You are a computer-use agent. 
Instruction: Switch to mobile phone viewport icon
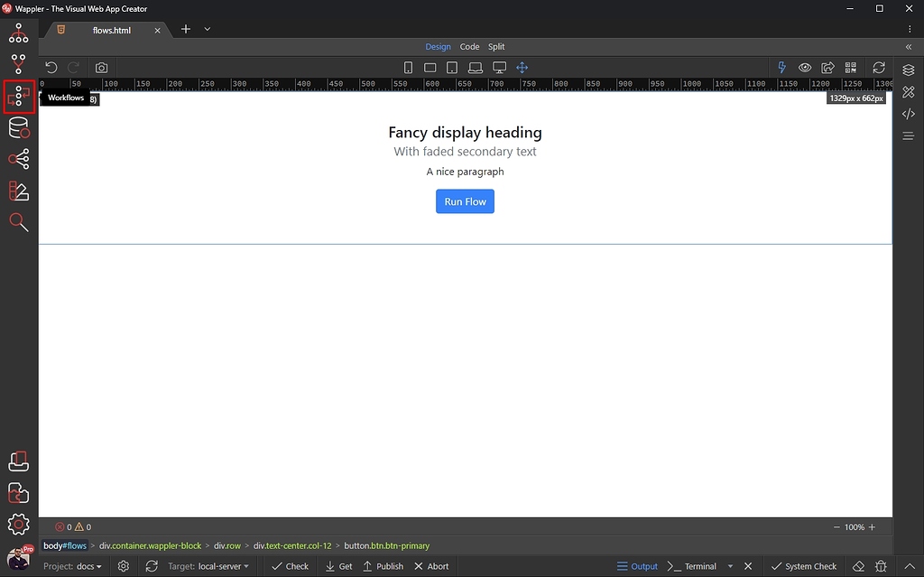408,67
